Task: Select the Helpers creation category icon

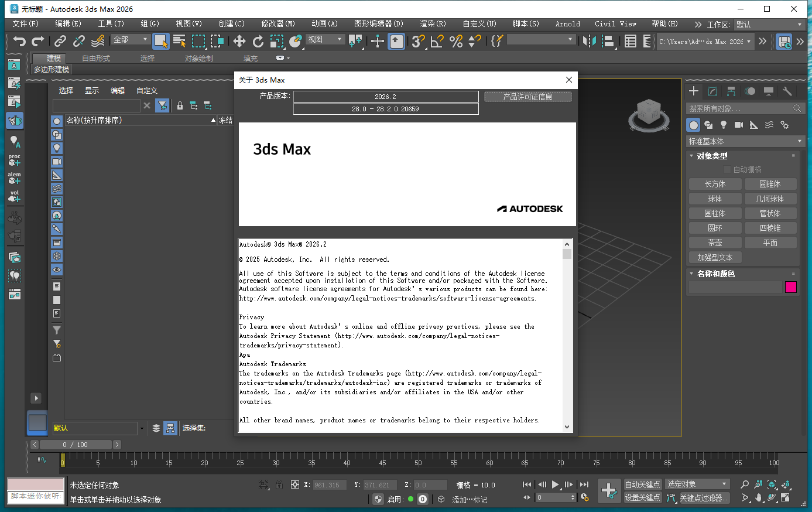Action: point(754,125)
